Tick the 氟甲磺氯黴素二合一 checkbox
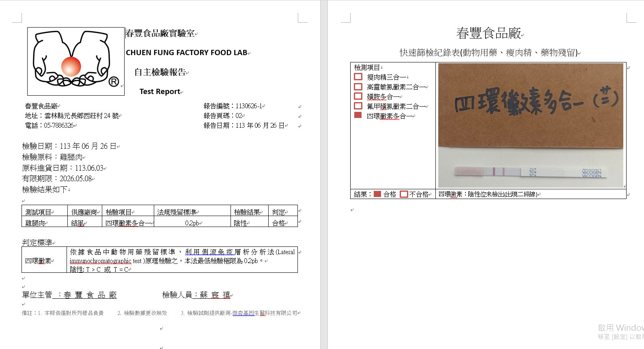 (x=358, y=106)
